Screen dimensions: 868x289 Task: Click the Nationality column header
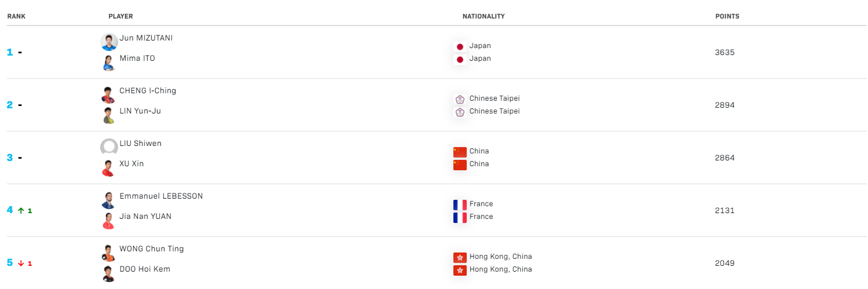tap(484, 16)
